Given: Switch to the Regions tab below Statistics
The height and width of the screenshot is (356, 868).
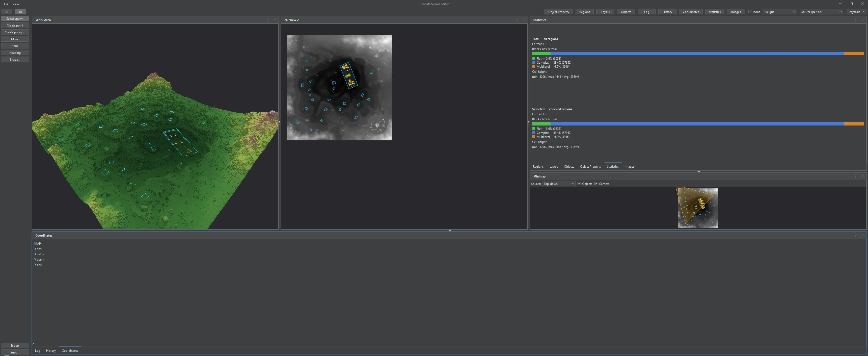Looking at the screenshot, I should click(538, 167).
